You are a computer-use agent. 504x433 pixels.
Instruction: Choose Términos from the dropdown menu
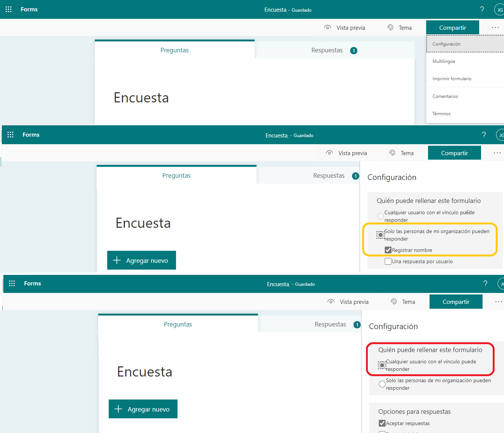(466, 114)
